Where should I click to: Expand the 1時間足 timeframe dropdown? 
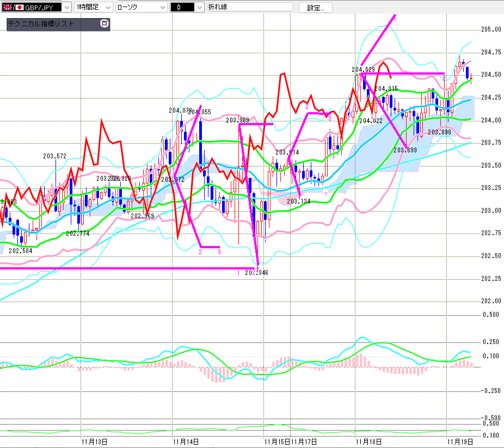[x=107, y=7]
